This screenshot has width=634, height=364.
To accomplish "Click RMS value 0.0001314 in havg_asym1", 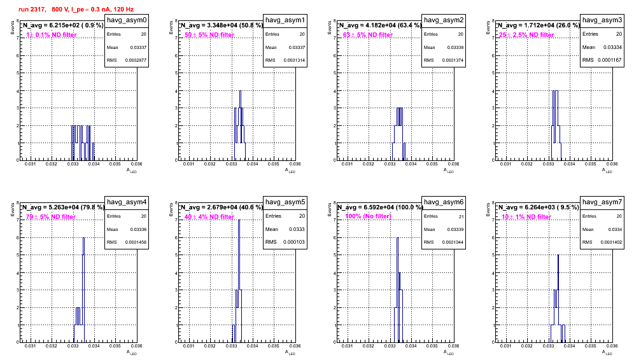I will pyautogui.click(x=294, y=60).
